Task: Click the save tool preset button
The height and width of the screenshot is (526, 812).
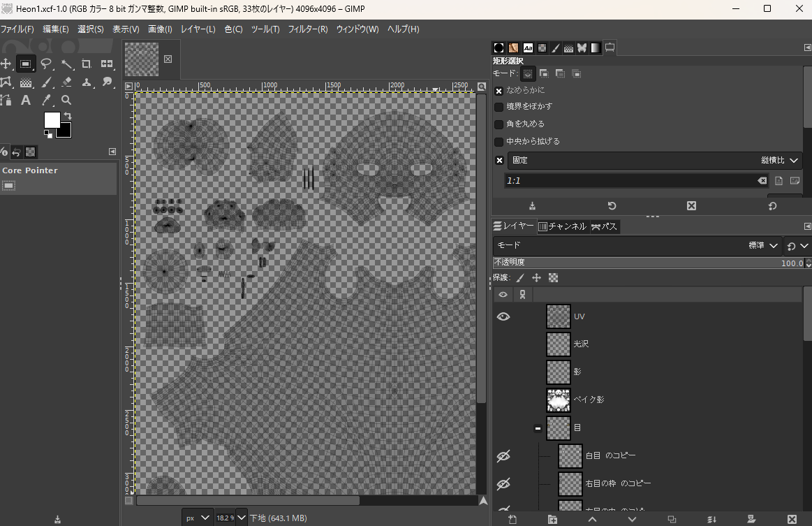Action: coord(532,206)
